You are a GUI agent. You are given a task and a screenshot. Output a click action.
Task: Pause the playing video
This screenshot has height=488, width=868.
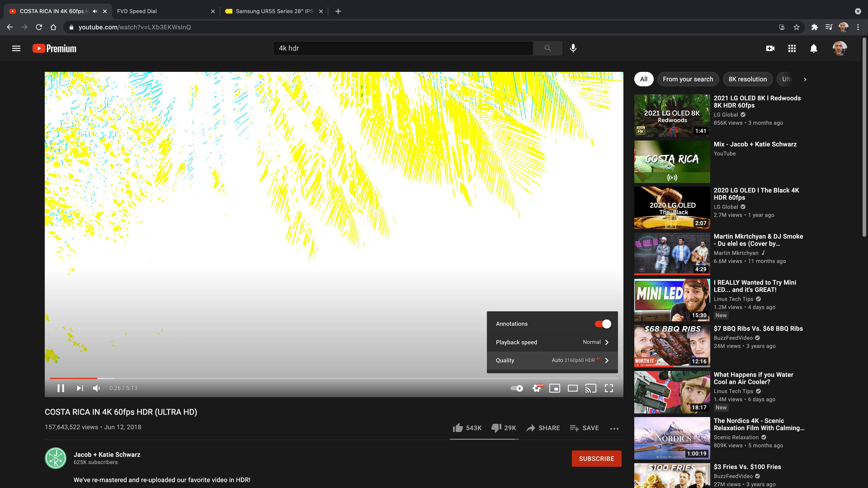[x=61, y=388]
